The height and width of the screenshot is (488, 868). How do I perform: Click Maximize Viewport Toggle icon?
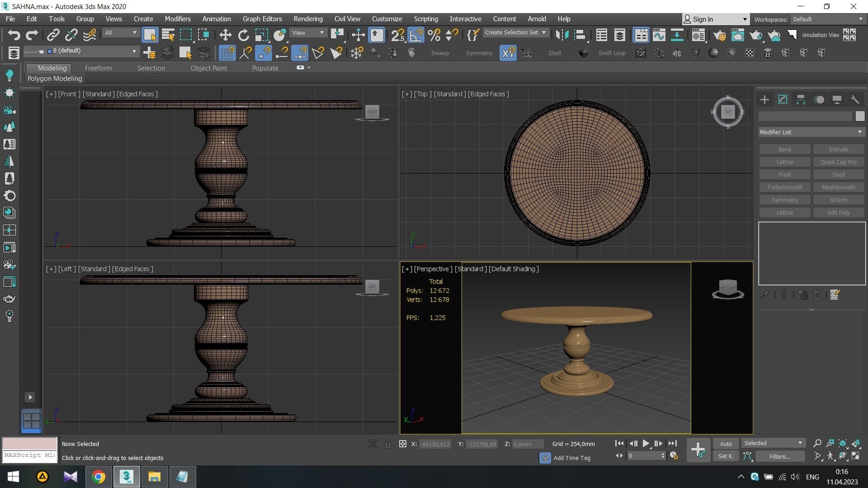click(x=856, y=456)
